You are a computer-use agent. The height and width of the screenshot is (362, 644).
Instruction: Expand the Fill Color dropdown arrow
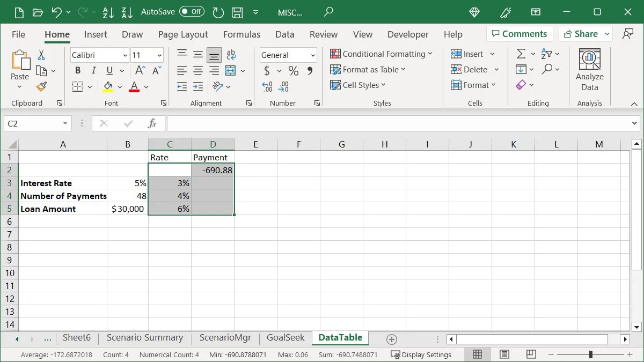pos(119,86)
